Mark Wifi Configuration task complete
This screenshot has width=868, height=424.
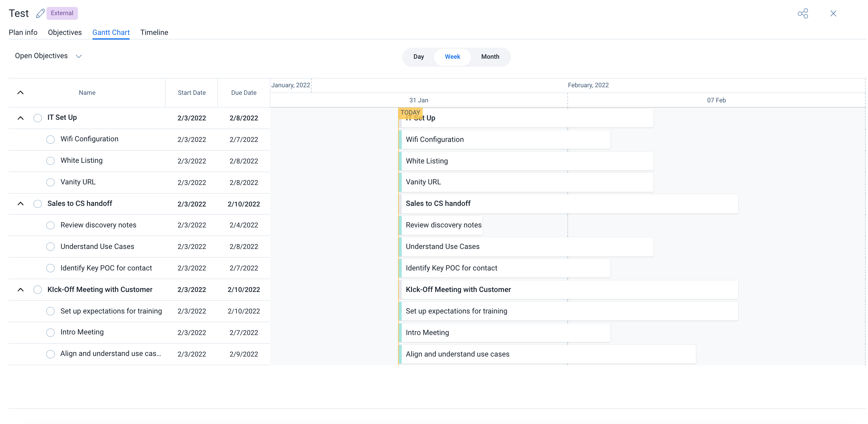50,140
